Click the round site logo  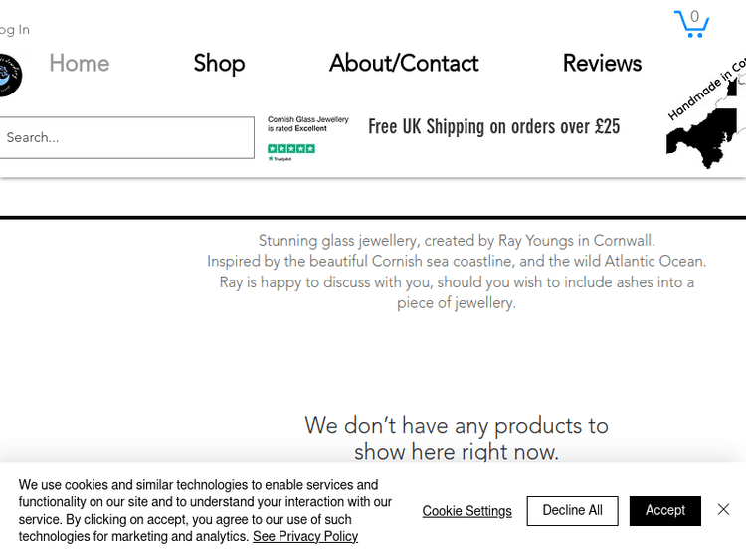click(x=8, y=76)
